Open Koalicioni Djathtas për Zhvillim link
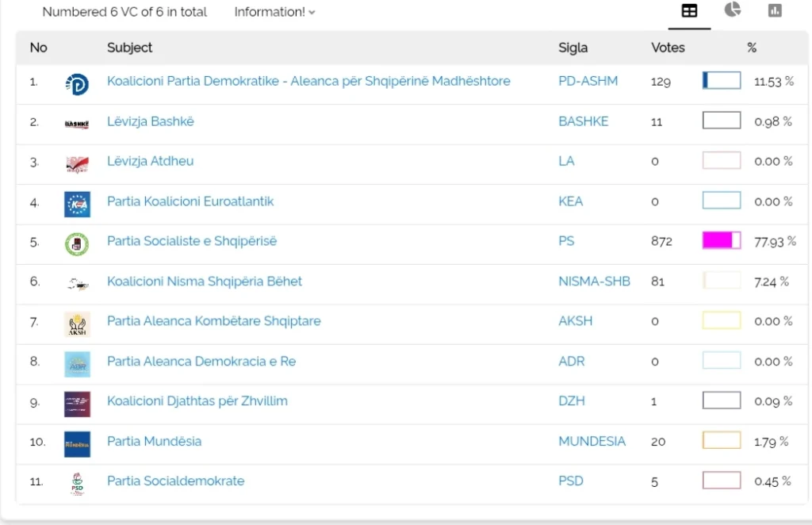812x525 pixels. coord(197,401)
